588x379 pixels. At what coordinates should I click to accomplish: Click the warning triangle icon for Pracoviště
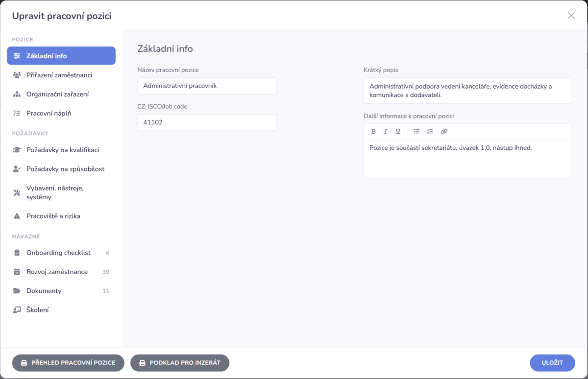(17, 216)
